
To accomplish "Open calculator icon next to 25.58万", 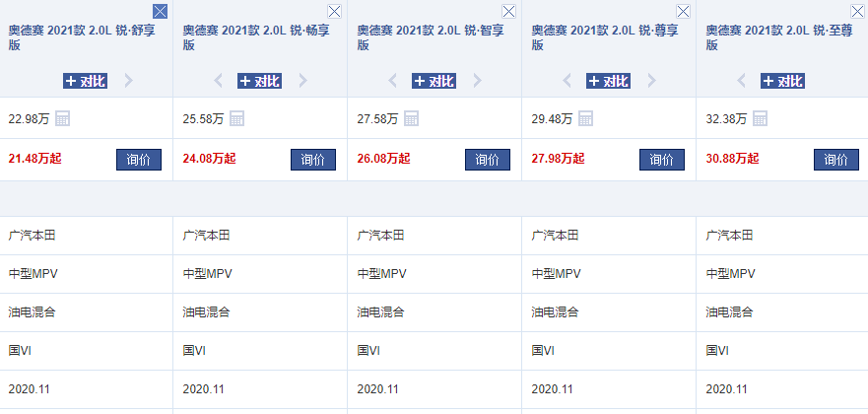I will (x=236, y=118).
